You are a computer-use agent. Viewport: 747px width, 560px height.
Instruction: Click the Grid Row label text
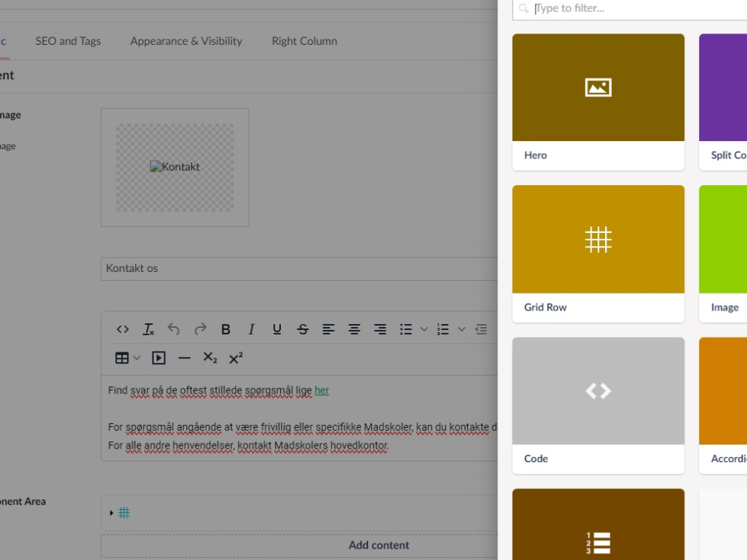(x=545, y=307)
